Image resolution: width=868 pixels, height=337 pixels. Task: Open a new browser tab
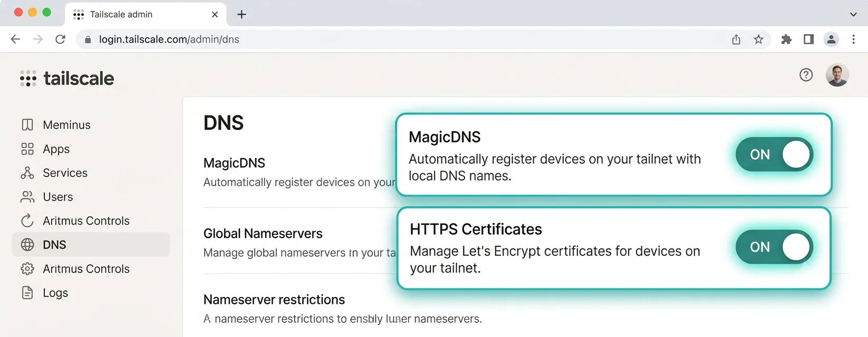point(242,14)
